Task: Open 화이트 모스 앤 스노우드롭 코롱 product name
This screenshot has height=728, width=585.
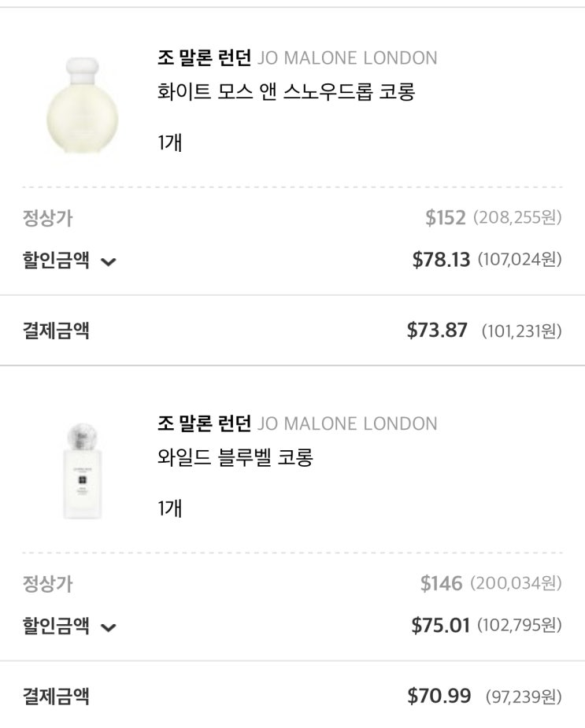Action: (286, 92)
